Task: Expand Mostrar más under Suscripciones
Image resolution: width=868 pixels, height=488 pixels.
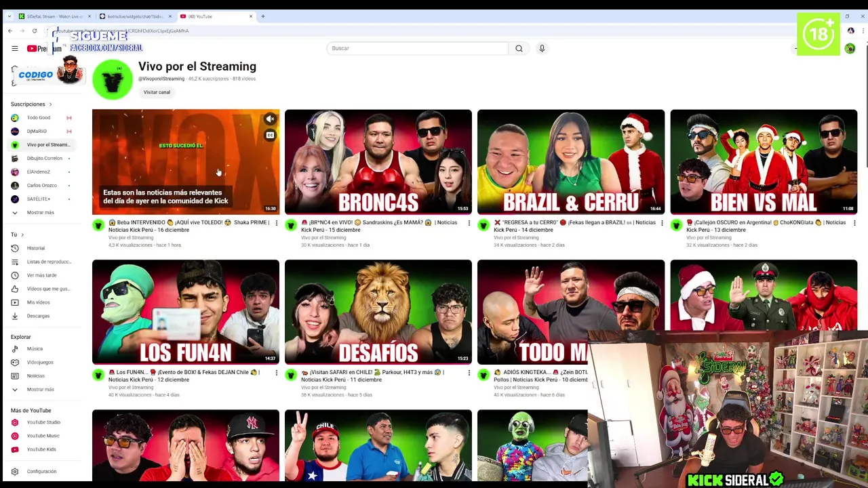Action: (x=39, y=212)
